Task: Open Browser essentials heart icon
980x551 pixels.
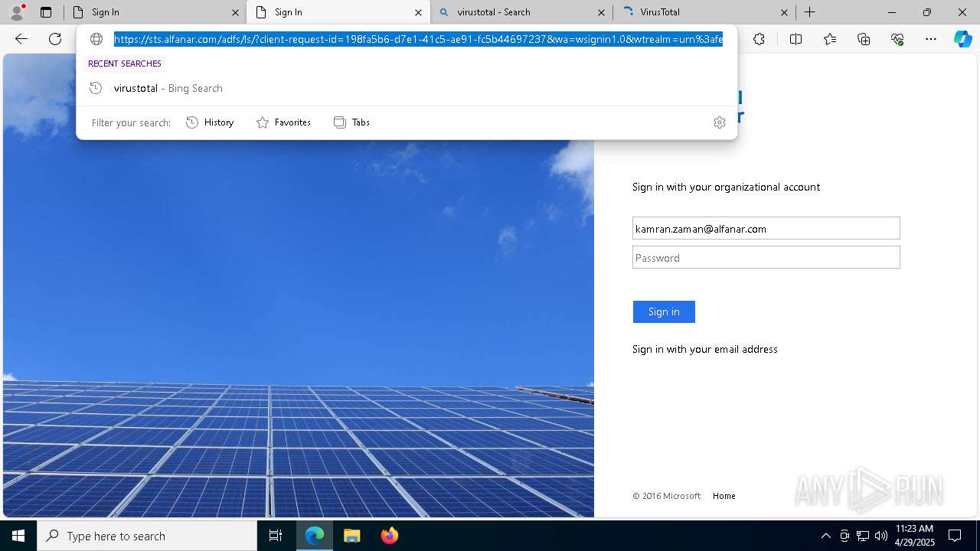Action: [x=897, y=39]
